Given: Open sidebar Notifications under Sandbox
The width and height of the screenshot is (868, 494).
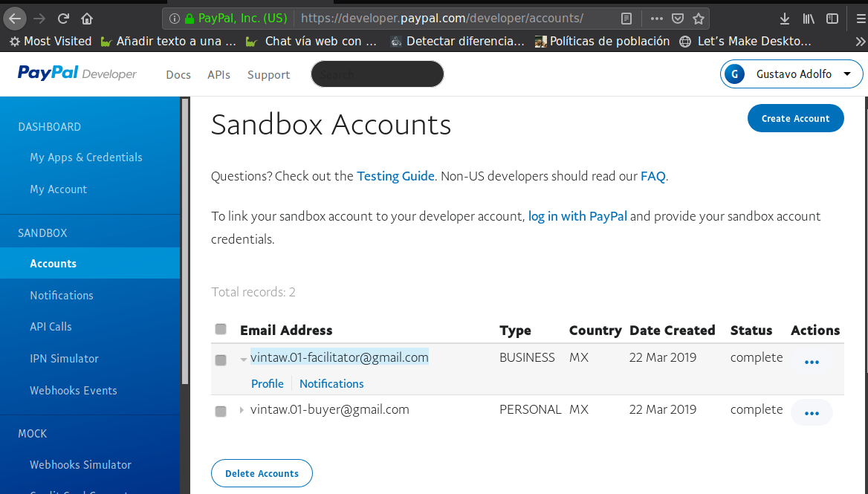Looking at the screenshot, I should 62,296.
